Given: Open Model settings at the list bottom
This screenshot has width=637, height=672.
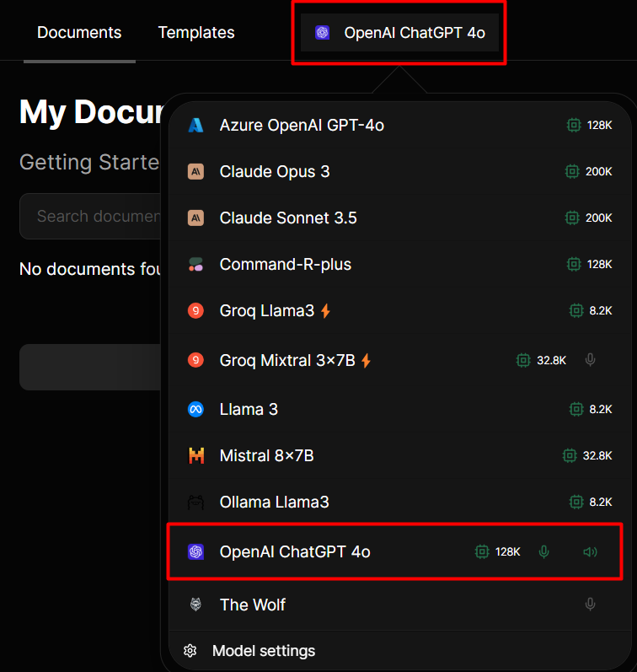Looking at the screenshot, I should tap(263, 651).
